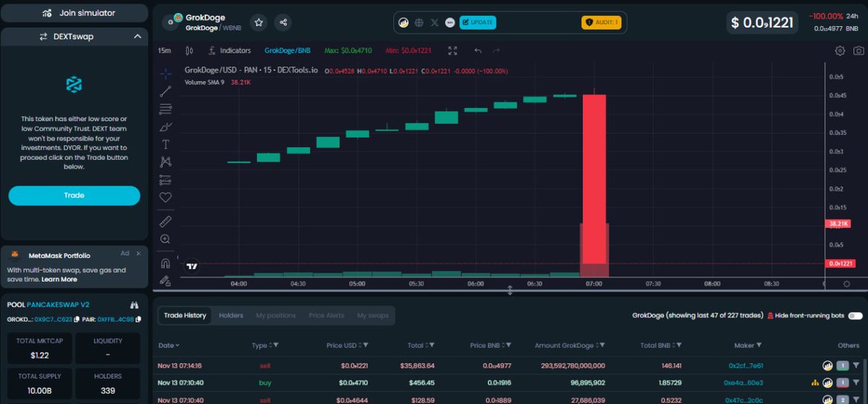This screenshot has height=404, width=868.
Task: Click binoculars icon in the pool panel
Action: (x=134, y=305)
